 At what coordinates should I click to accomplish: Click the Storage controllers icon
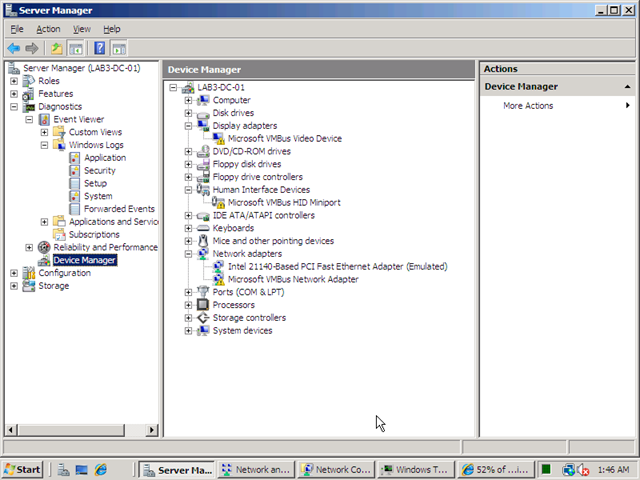click(x=203, y=318)
